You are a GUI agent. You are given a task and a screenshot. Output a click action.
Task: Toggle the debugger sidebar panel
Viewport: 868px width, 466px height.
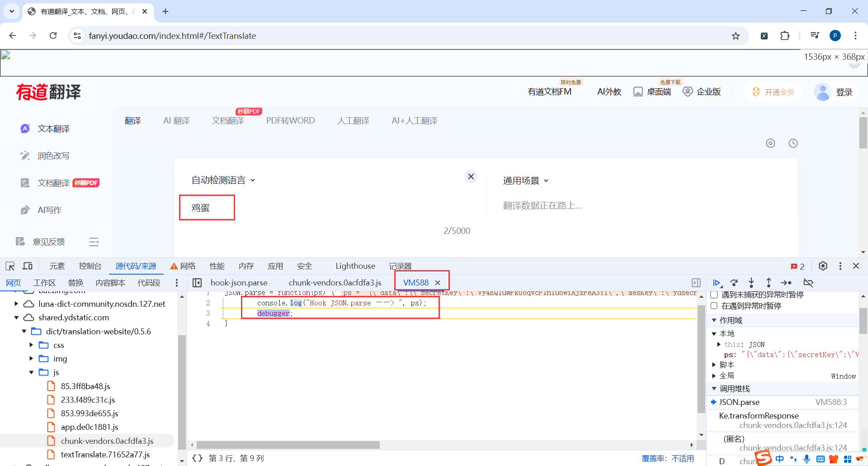click(696, 283)
